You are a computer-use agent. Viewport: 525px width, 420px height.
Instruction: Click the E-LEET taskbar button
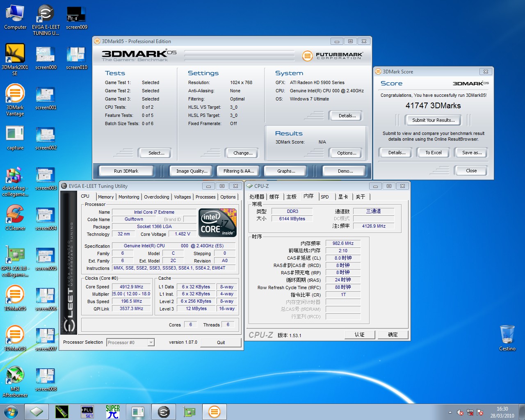pos(164,412)
